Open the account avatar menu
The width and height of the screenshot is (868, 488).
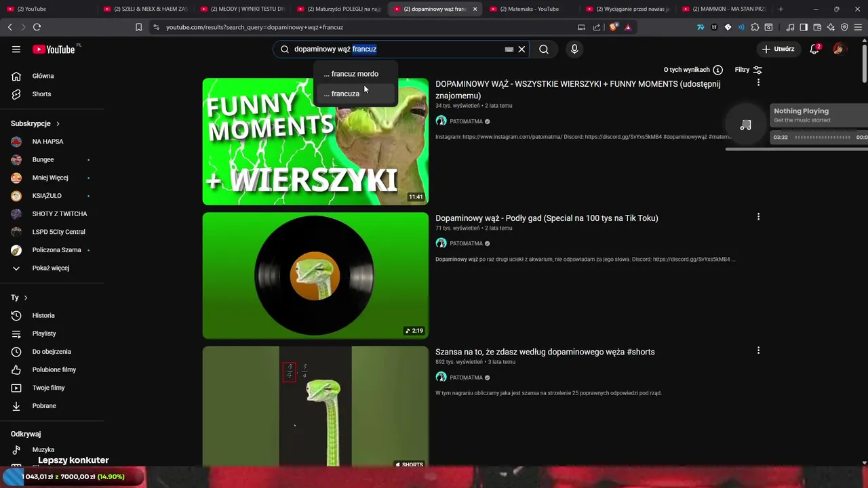(840, 49)
